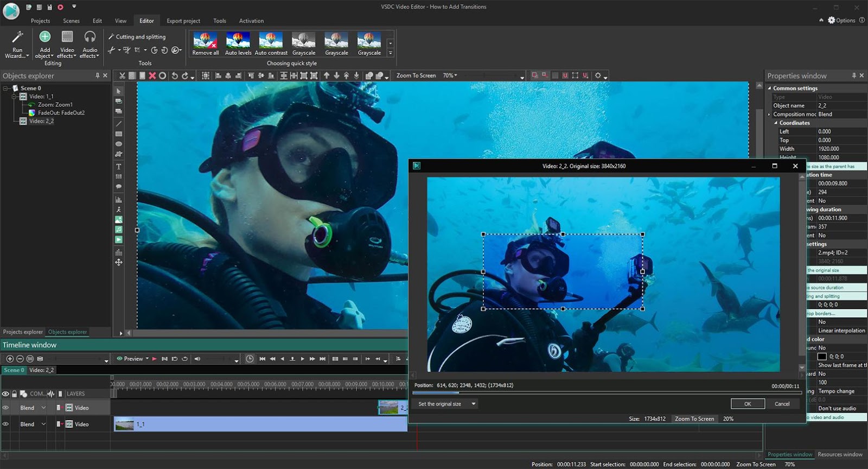
Task: Click Zoom To Screen in crop dialog
Action: (694, 419)
